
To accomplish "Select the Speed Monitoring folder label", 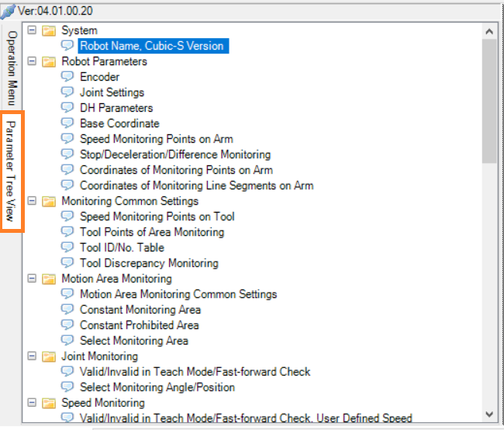I will 103,403.
